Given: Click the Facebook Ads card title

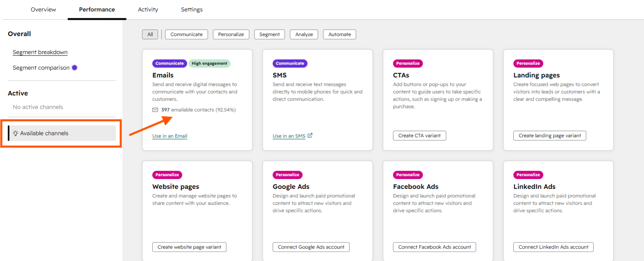Looking at the screenshot, I should (416, 187).
